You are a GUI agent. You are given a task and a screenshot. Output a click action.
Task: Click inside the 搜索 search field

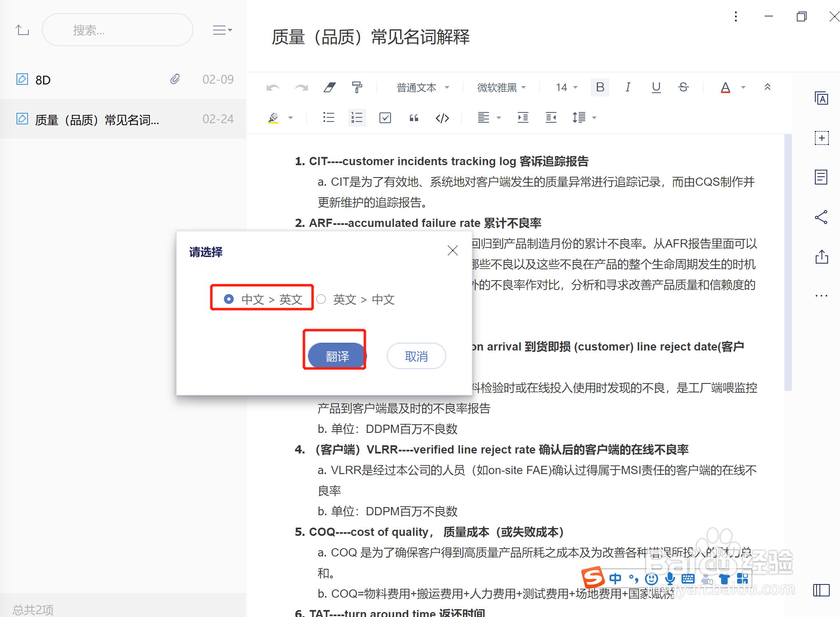pos(117,30)
